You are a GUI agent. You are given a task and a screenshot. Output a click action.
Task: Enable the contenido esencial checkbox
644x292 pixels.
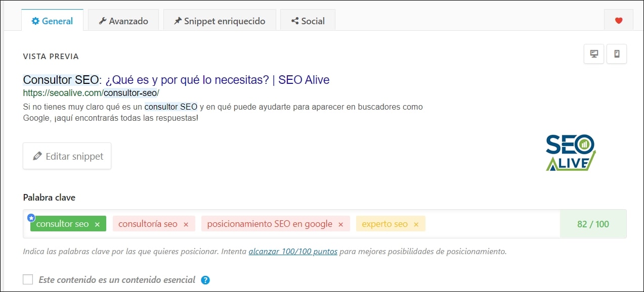[x=28, y=278]
